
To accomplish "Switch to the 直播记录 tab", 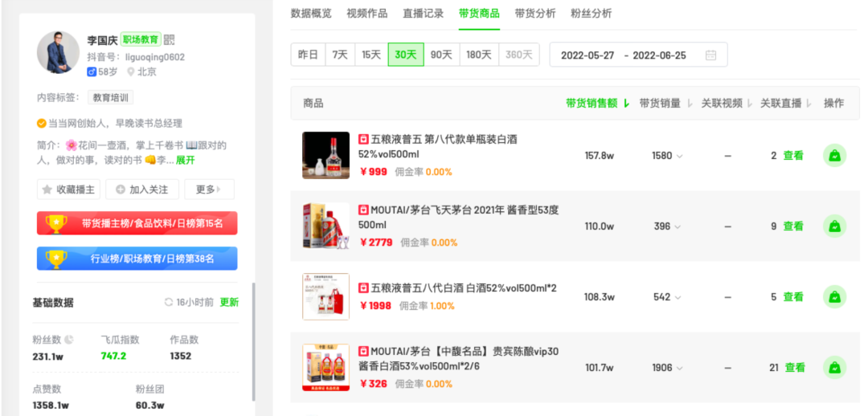I will (x=423, y=14).
